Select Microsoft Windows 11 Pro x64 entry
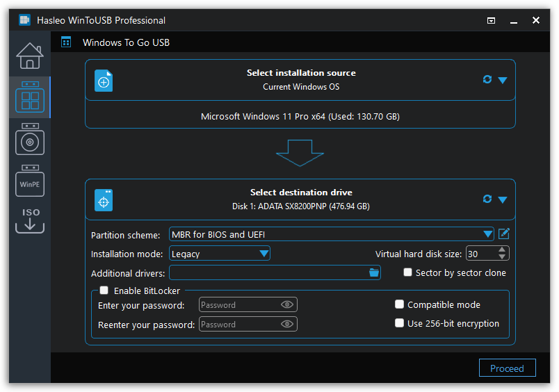Viewport: 559px width, 392px height. (300, 117)
